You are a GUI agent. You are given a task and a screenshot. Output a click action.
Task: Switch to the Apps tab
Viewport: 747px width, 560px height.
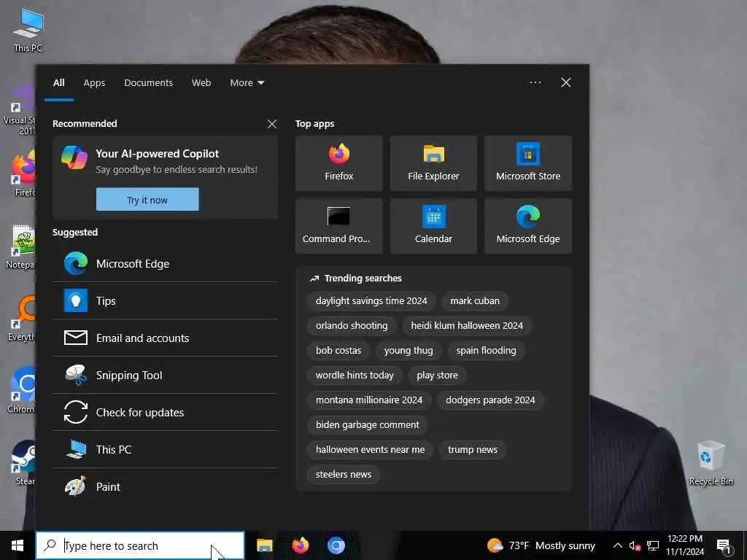point(94,83)
